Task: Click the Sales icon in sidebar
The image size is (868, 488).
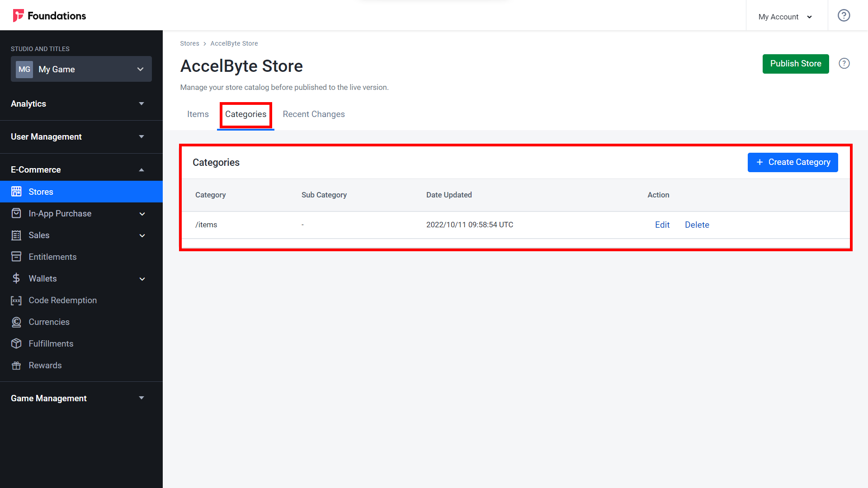Action: coord(17,235)
